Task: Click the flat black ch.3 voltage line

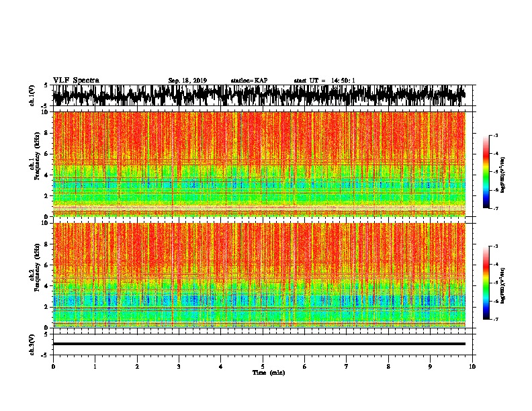Action: coord(259,344)
